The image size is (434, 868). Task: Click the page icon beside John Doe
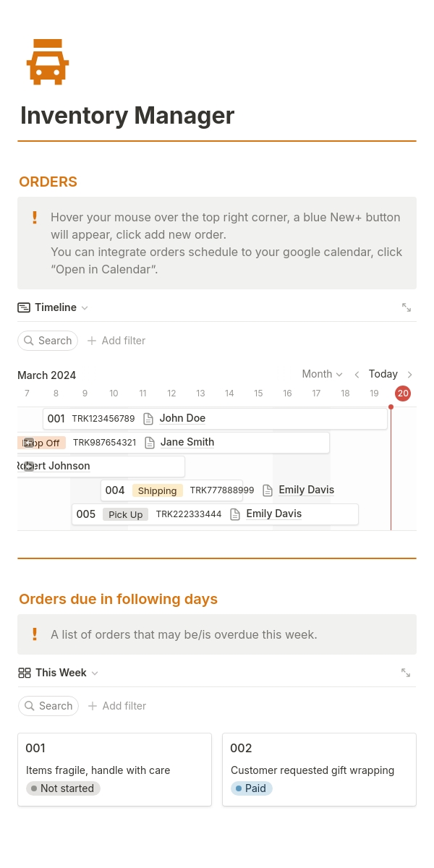148,419
